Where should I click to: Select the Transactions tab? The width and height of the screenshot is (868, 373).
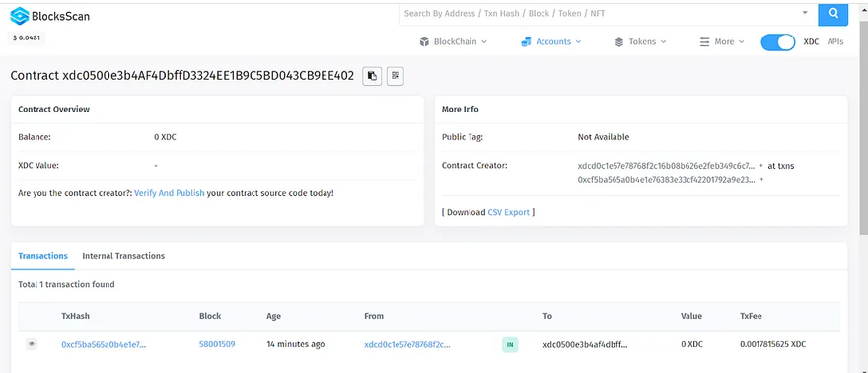42,256
